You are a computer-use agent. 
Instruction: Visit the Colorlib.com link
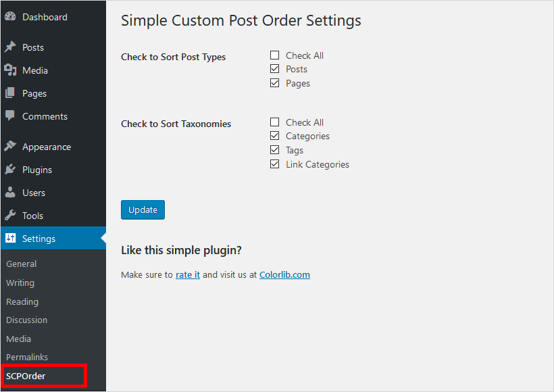[x=284, y=275]
